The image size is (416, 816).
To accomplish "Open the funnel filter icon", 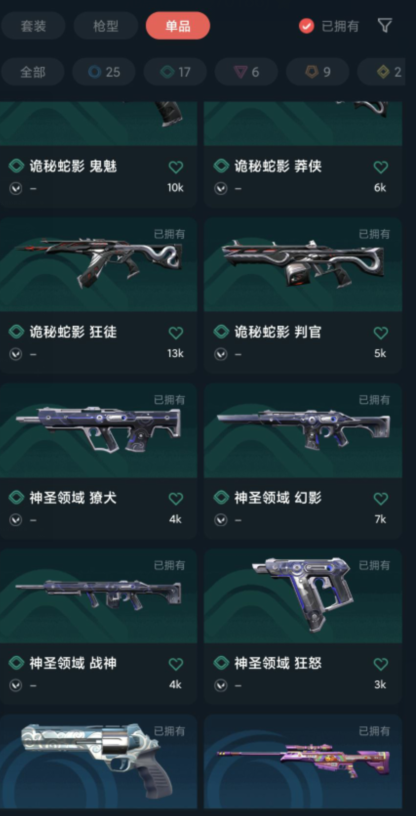I will click(384, 26).
